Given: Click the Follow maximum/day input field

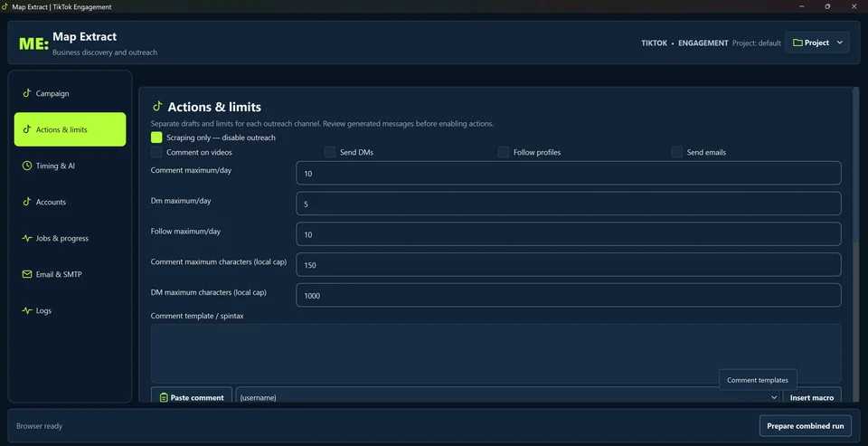Looking at the screenshot, I should [x=569, y=233].
